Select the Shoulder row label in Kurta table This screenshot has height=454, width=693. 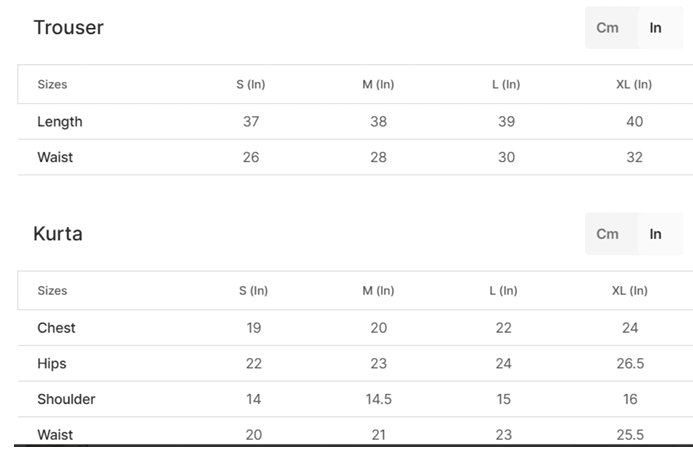pos(66,399)
